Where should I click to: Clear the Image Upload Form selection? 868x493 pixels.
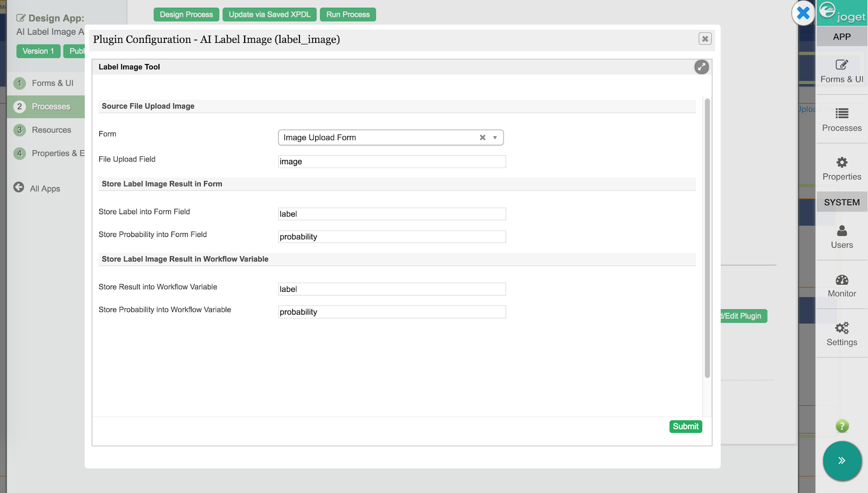pyautogui.click(x=482, y=138)
